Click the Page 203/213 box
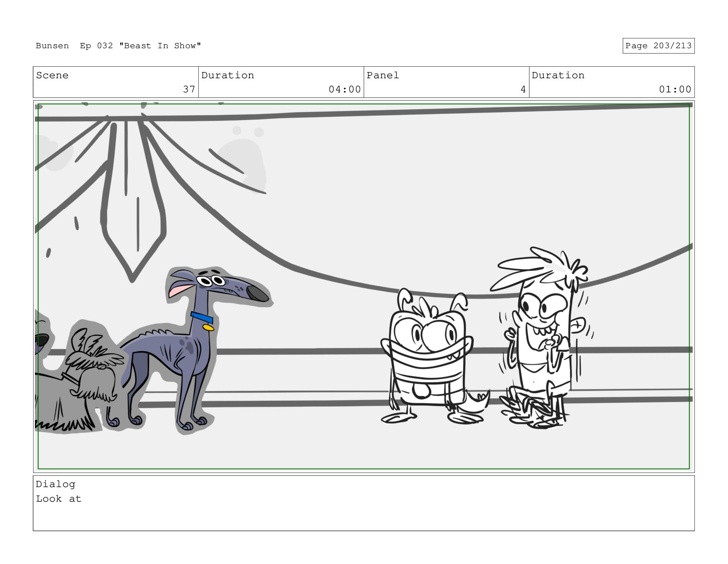The image size is (728, 564). (x=658, y=46)
